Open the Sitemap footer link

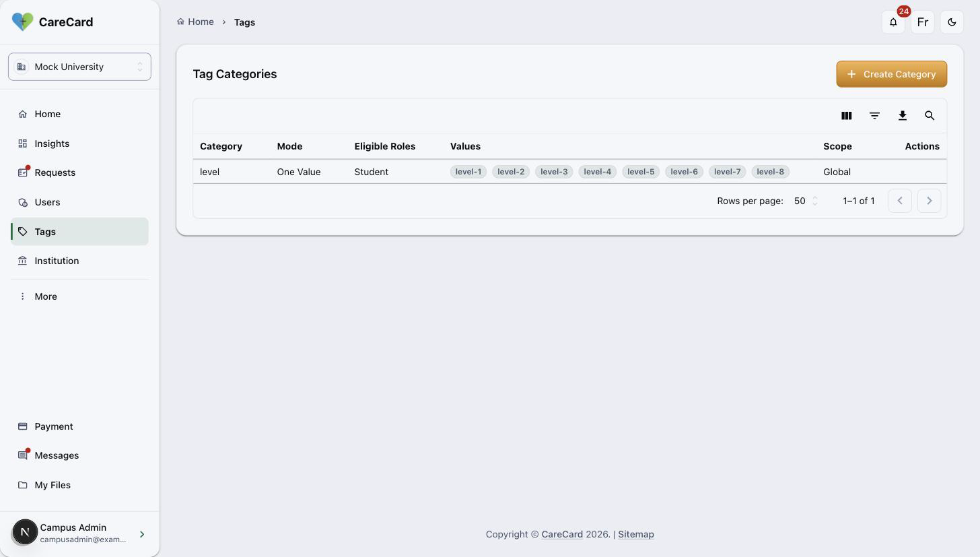636,534
